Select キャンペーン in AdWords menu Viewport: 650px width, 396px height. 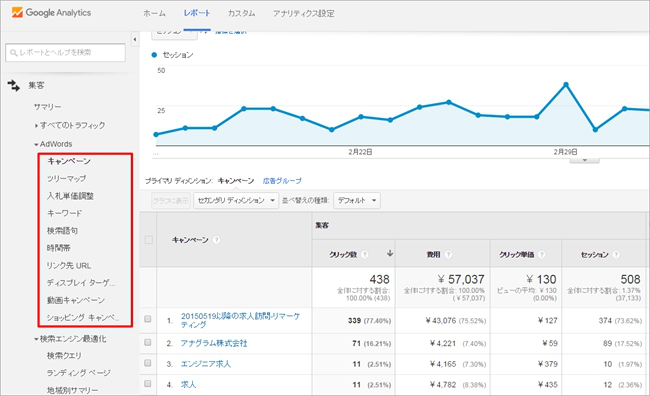[x=69, y=161]
